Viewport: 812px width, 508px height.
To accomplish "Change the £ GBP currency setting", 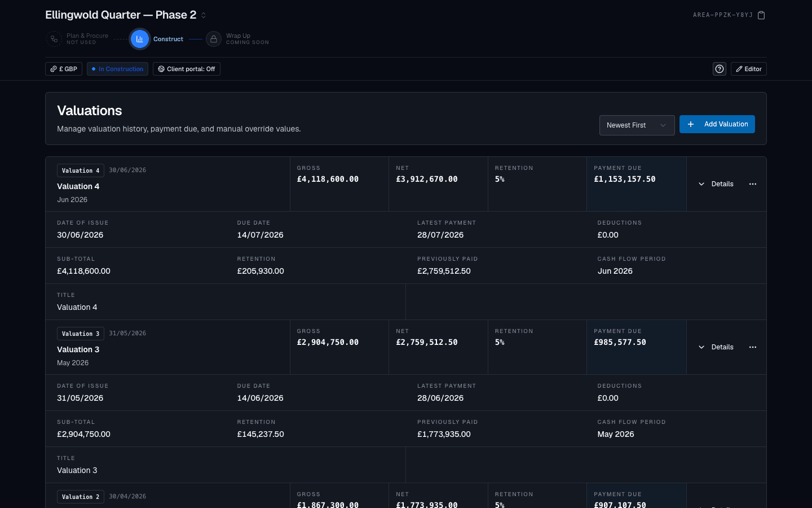I will [64, 69].
